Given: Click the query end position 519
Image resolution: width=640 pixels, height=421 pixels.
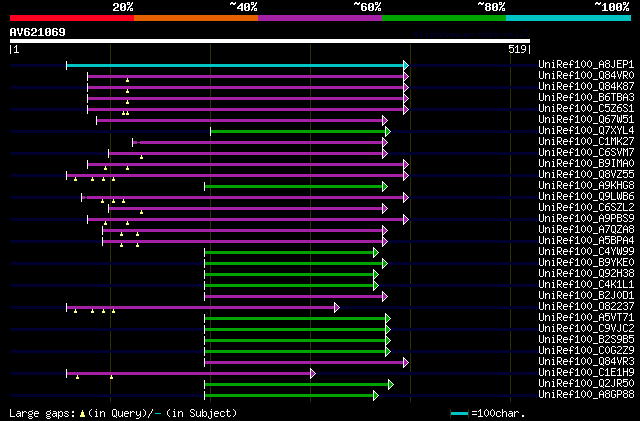Looking at the screenshot, I should click(x=517, y=49).
